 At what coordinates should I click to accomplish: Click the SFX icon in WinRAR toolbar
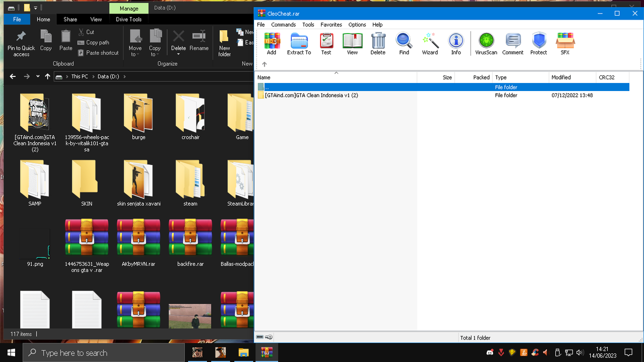click(x=565, y=44)
